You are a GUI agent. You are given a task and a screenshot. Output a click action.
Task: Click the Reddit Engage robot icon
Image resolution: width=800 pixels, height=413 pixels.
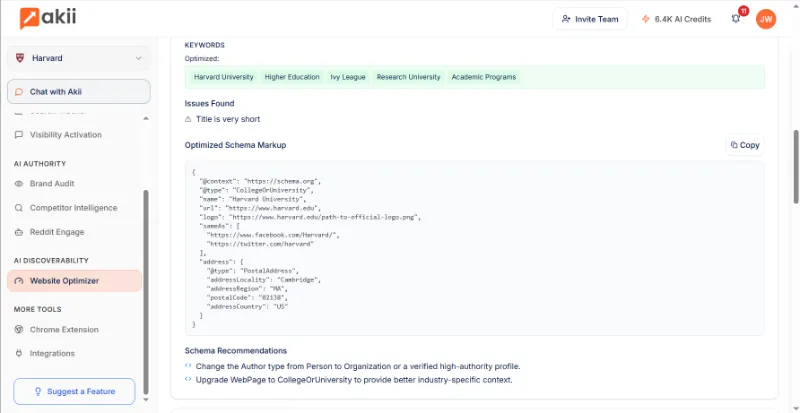[x=19, y=232]
